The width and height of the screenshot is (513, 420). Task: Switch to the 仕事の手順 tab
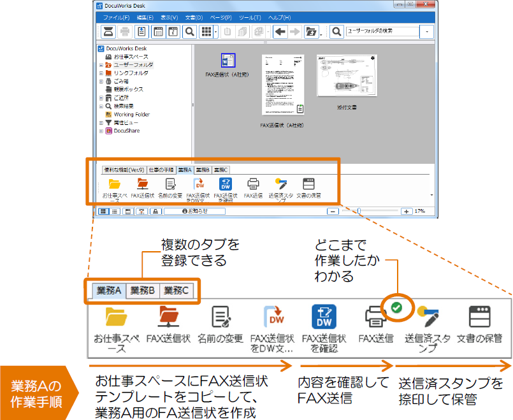pos(161,170)
